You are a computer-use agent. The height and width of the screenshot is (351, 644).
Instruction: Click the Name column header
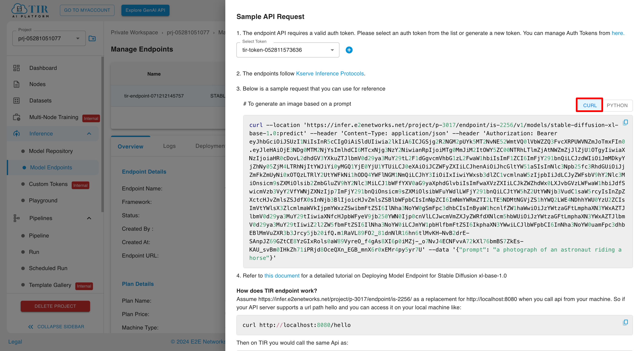click(x=154, y=74)
